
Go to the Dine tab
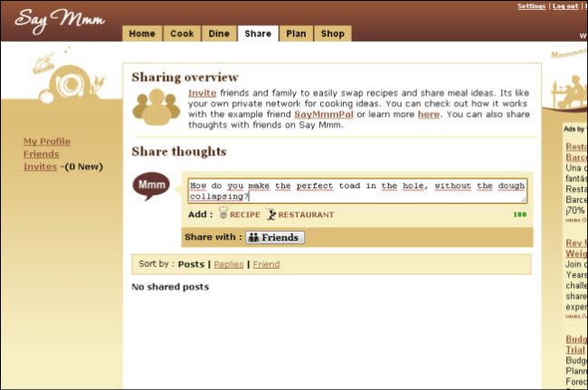[219, 33]
